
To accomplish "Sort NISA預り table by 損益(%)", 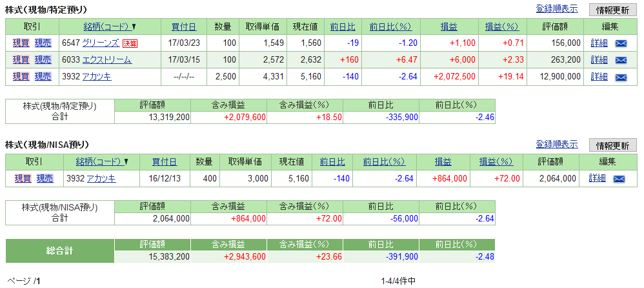I will pos(496,162).
